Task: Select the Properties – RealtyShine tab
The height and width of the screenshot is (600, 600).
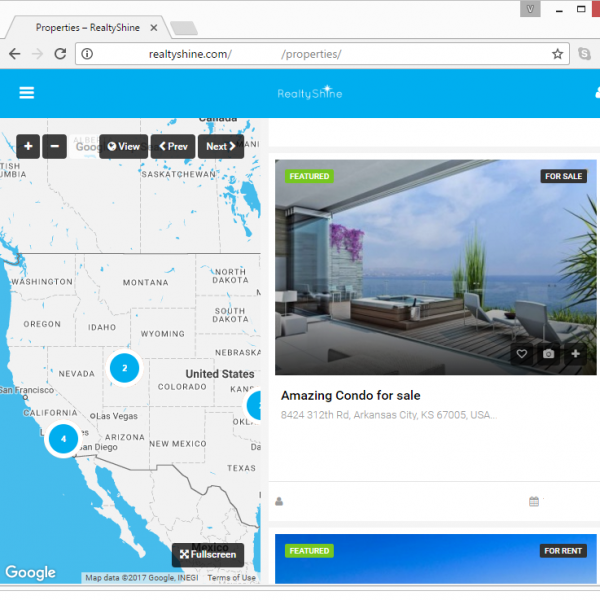Action: (x=88, y=28)
